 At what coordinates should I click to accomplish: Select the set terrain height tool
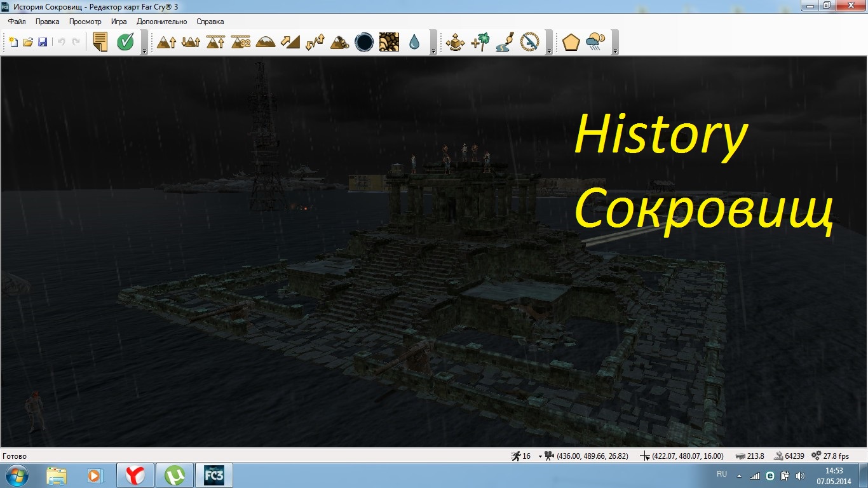(215, 42)
